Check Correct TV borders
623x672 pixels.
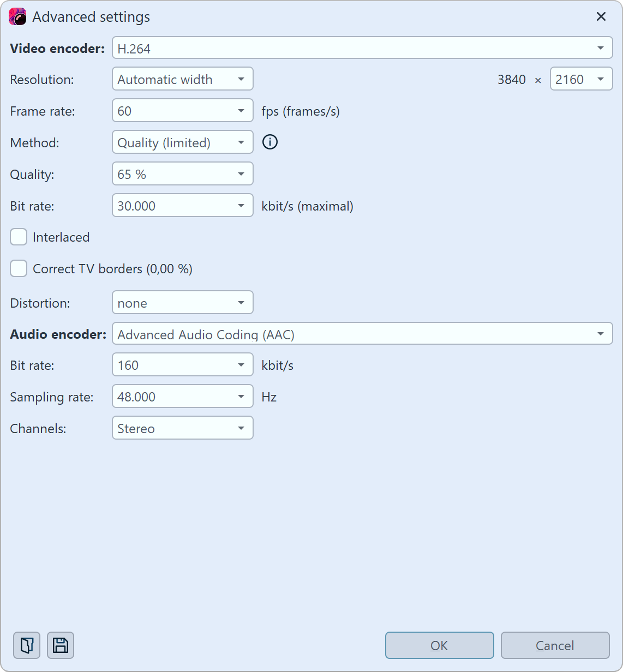point(19,268)
